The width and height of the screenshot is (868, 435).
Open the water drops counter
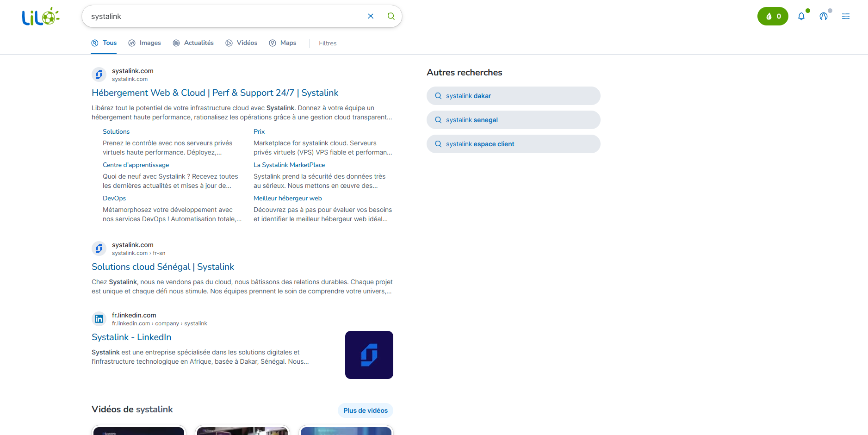773,16
